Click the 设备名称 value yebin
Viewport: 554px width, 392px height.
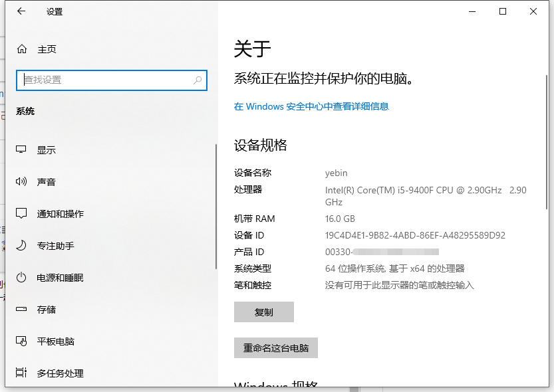(336, 173)
